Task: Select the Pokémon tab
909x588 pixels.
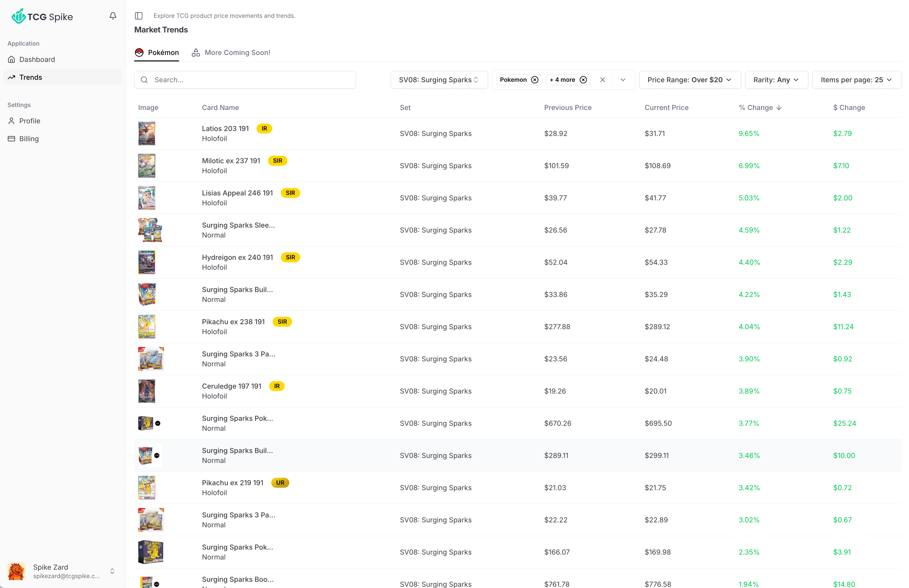Action: [x=157, y=53]
